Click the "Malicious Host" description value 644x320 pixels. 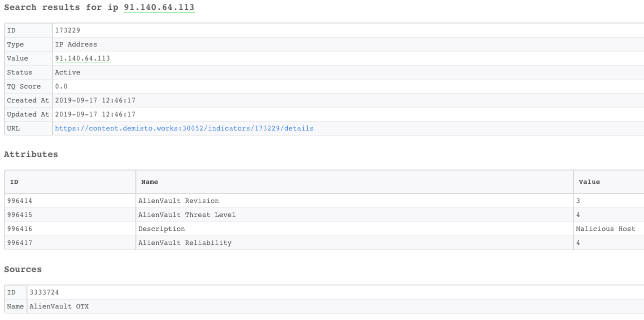605,229
